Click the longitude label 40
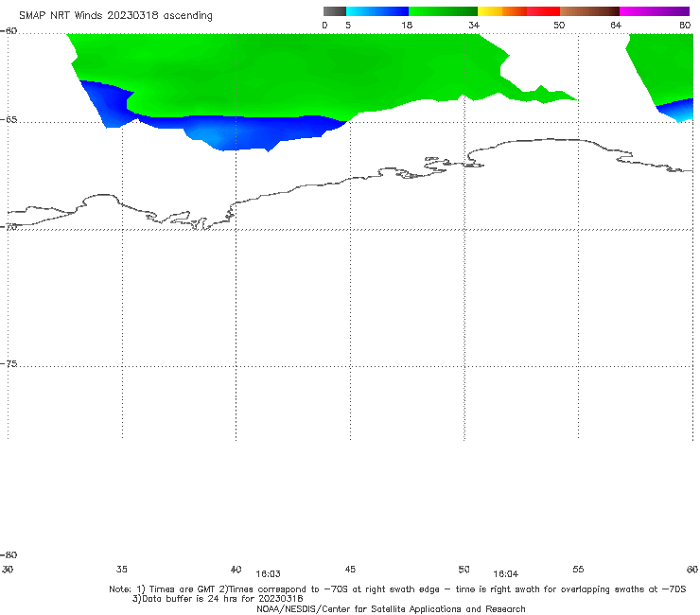 (236, 569)
